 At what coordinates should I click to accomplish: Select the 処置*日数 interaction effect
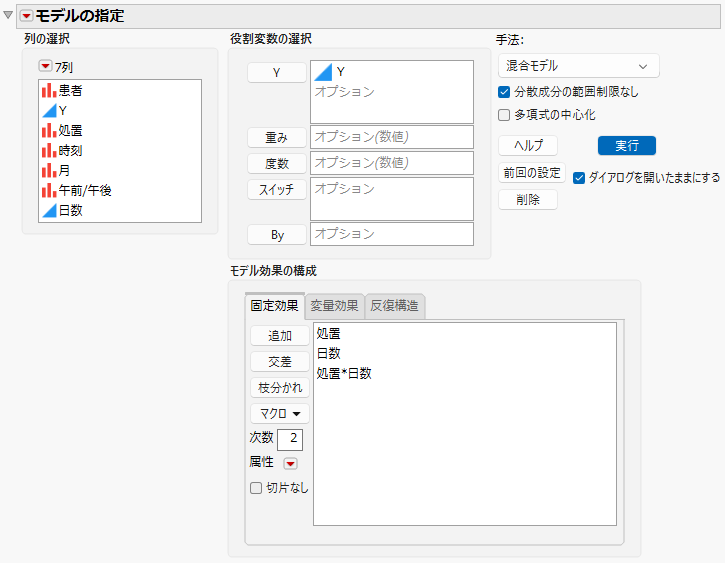click(x=344, y=373)
